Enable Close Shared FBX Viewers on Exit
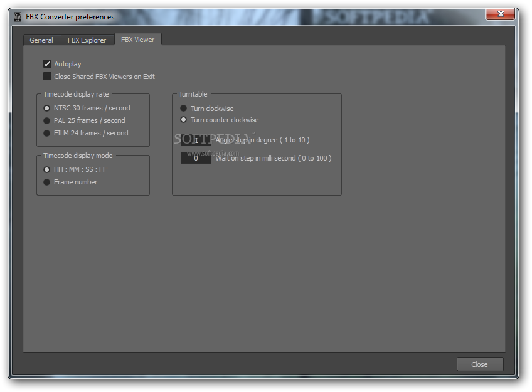 pos(47,77)
